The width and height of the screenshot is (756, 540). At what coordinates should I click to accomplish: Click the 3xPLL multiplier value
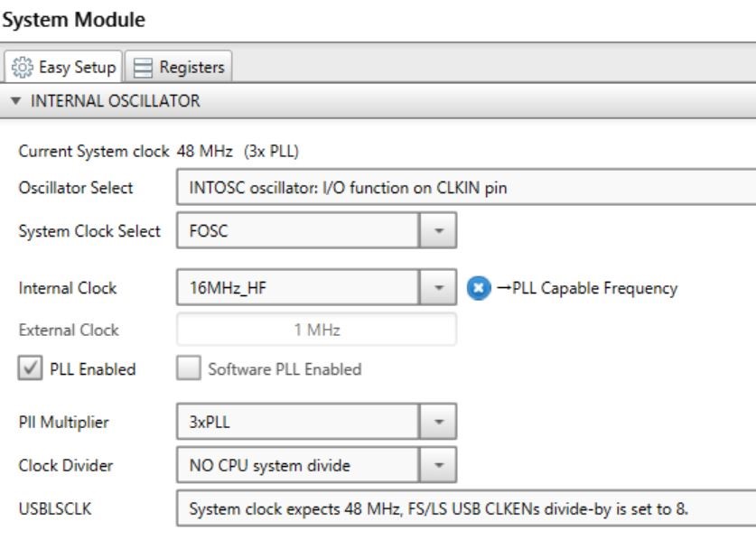pyautogui.click(x=298, y=421)
